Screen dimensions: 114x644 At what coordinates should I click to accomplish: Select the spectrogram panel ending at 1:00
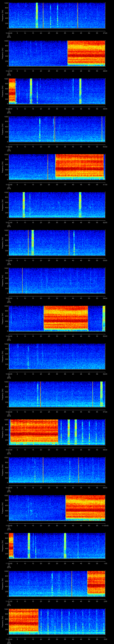pos(57,546)
